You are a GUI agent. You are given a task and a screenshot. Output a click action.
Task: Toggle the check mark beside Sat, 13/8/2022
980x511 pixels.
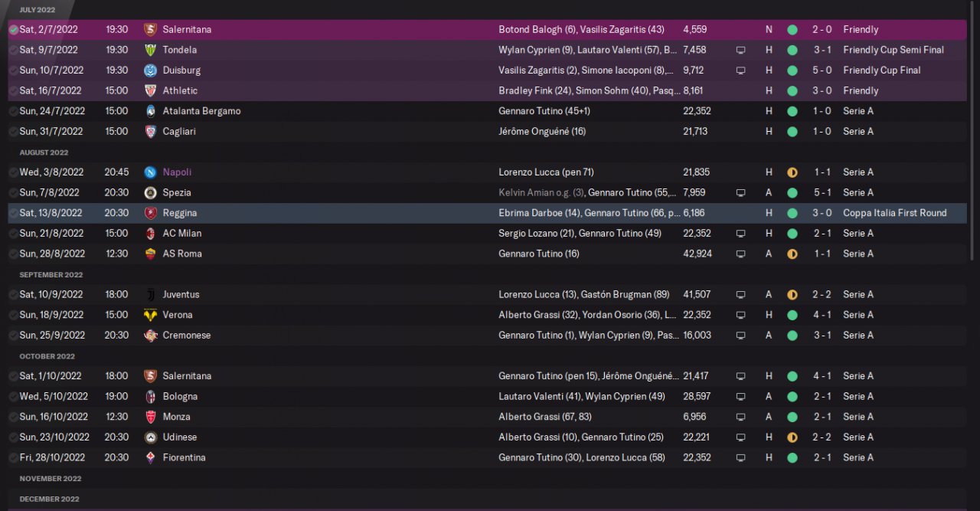click(x=14, y=213)
